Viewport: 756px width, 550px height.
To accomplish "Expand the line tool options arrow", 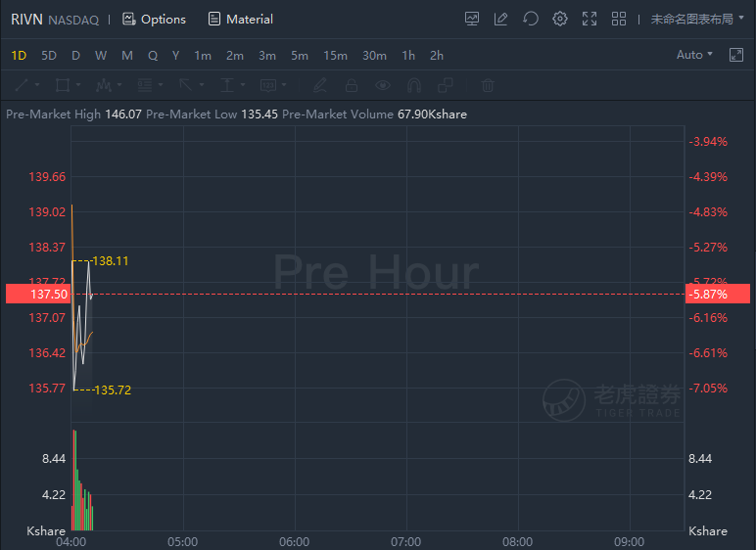I will pos(37,85).
